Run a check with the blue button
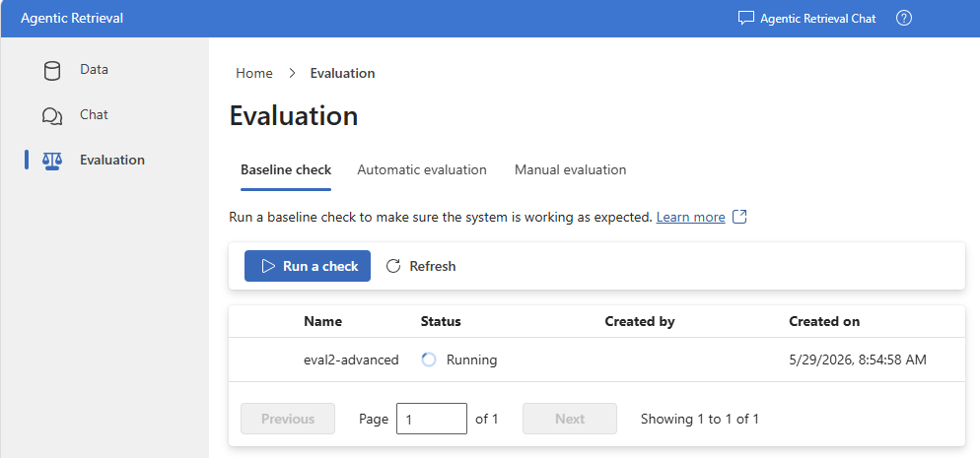980x458 pixels. click(x=308, y=266)
